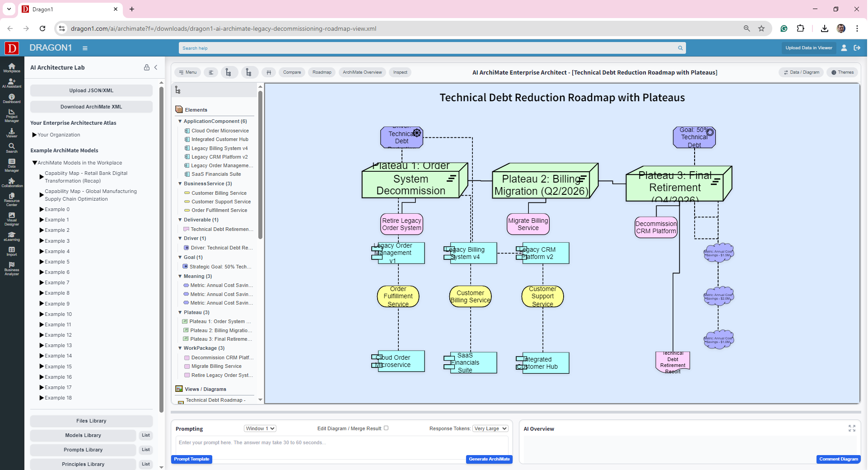Click the user profile icon in header
The height and width of the screenshot is (470, 868).
click(844, 48)
